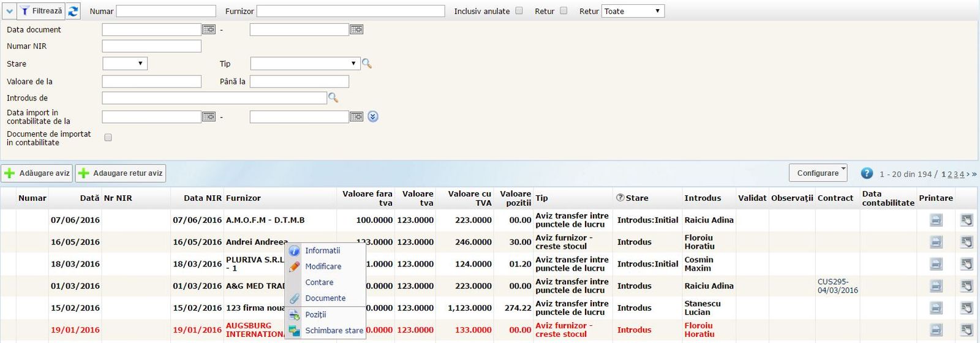Click the search icon next to Introdus de
Image resolution: width=980 pixels, height=343 pixels.
coord(333,98)
